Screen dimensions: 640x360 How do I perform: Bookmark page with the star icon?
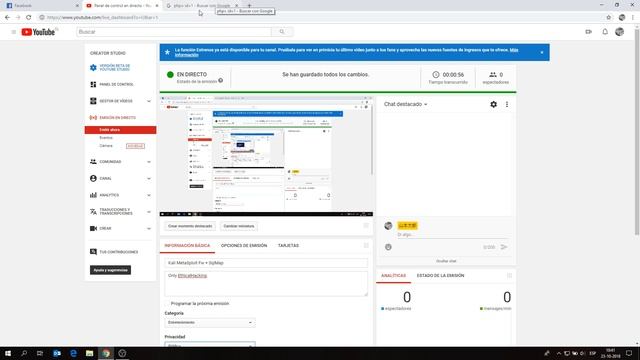(609, 18)
